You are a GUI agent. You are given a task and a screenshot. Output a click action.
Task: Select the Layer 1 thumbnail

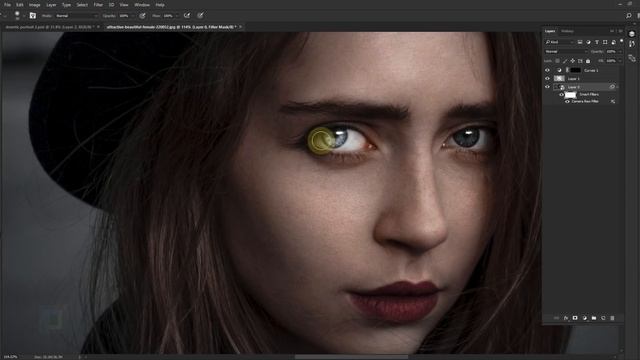[x=559, y=78]
